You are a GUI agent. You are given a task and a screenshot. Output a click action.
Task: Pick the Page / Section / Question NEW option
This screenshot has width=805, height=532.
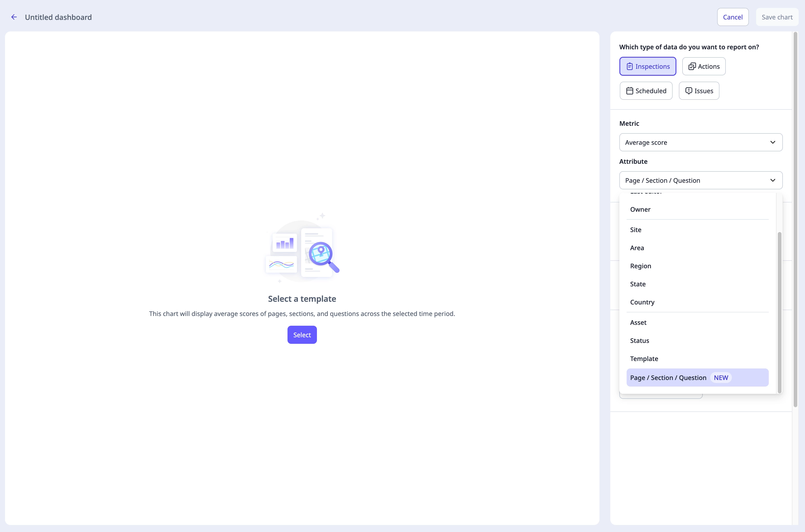pos(697,378)
